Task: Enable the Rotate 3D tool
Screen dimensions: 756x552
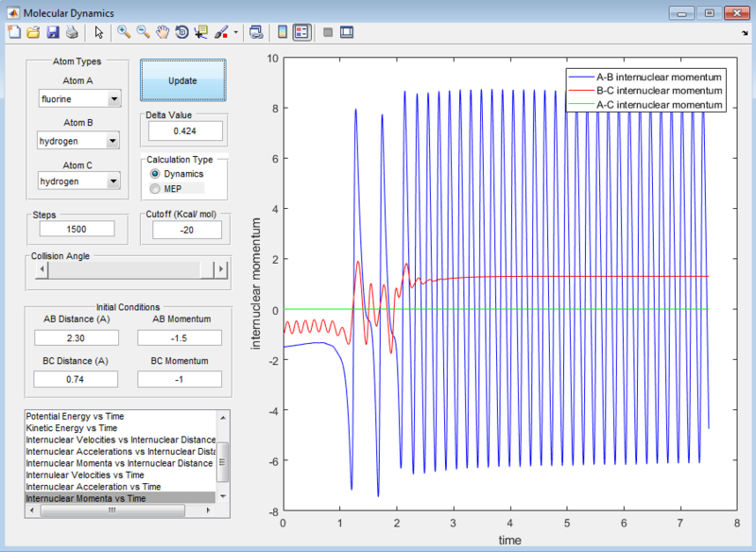Action: point(181,32)
